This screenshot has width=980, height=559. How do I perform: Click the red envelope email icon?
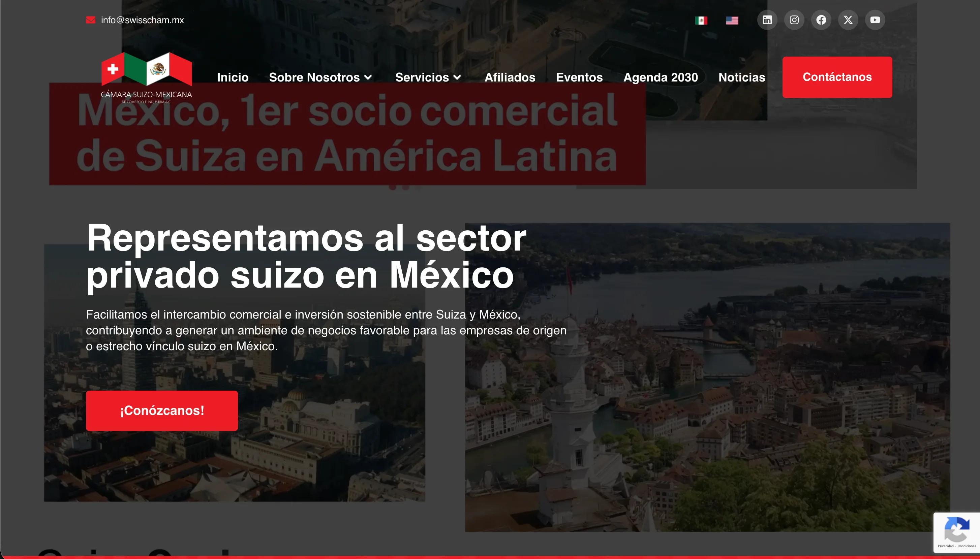pos(91,20)
